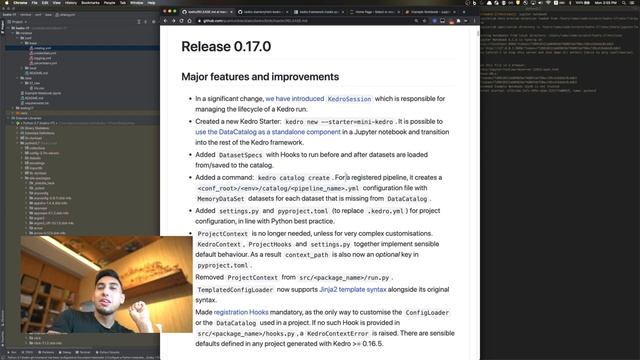
Task: Close the RELEASE.md GitHub tab
Action: point(231,12)
